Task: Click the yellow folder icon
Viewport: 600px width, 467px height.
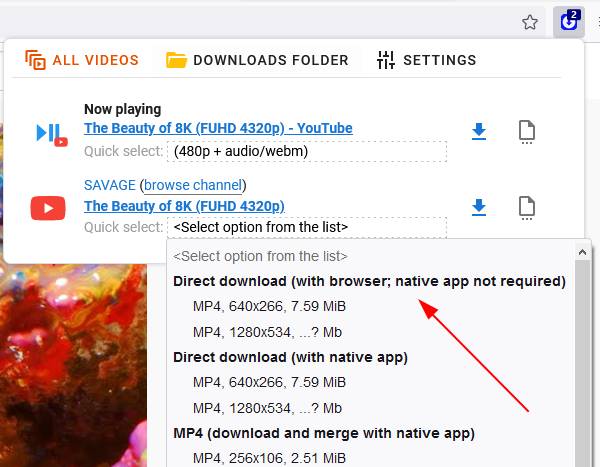Action: click(x=176, y=60)
